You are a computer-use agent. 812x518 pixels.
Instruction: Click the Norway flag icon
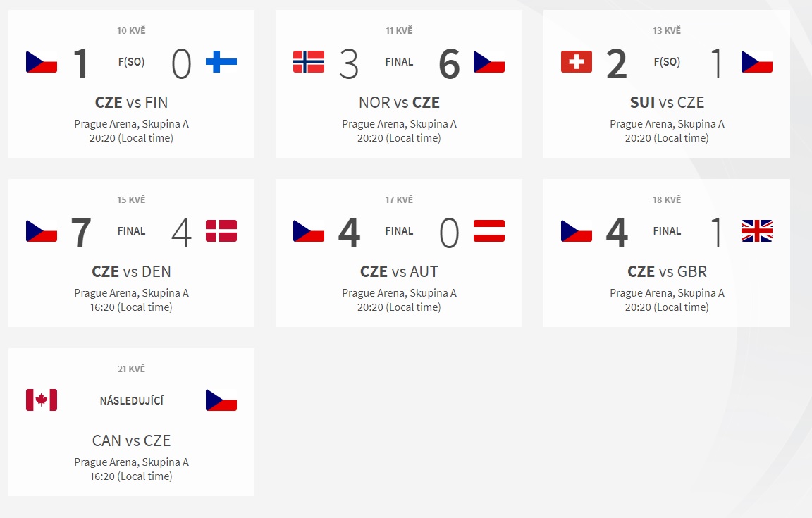(x=309, y=61)
